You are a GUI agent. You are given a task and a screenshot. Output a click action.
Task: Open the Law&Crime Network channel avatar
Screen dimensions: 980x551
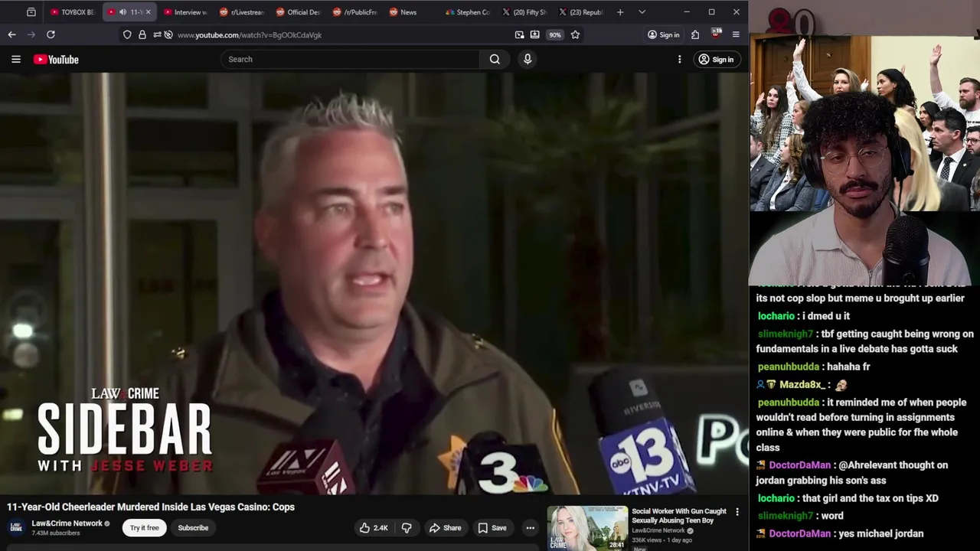pyautogui.click(x=16, y=527)
